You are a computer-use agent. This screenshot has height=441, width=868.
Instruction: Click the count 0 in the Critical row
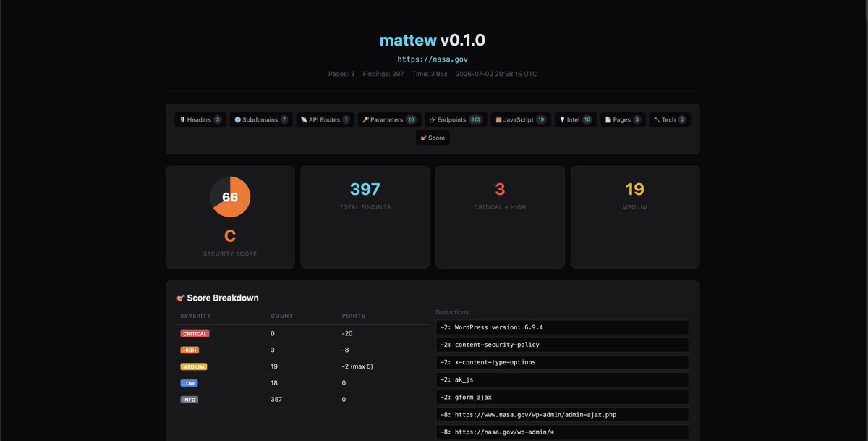pos(273,334)
